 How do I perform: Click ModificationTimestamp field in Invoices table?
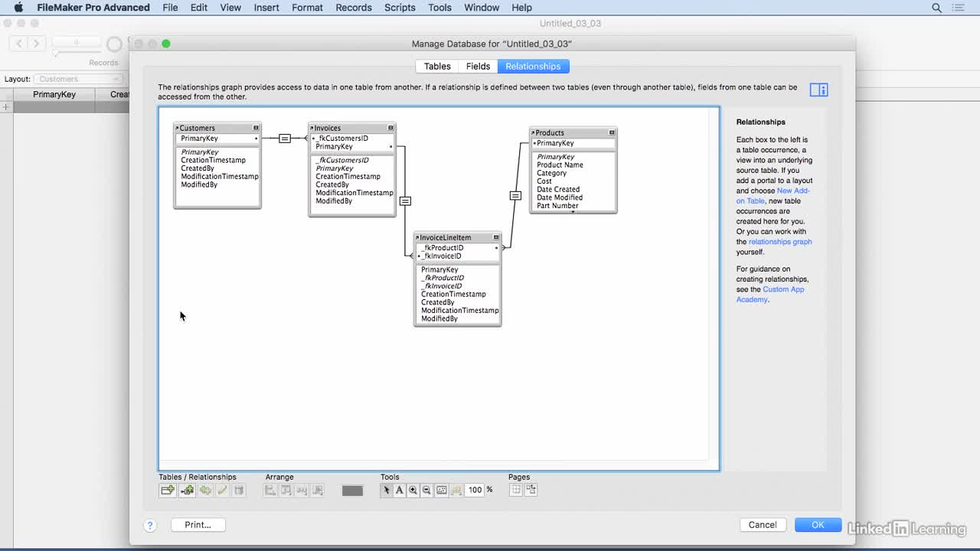click(354, 193)
